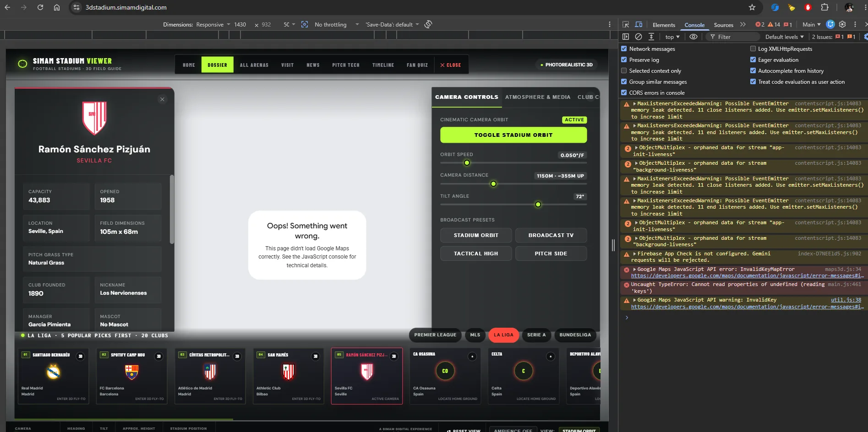Uncheck Group similar messages checkbox

624,81
